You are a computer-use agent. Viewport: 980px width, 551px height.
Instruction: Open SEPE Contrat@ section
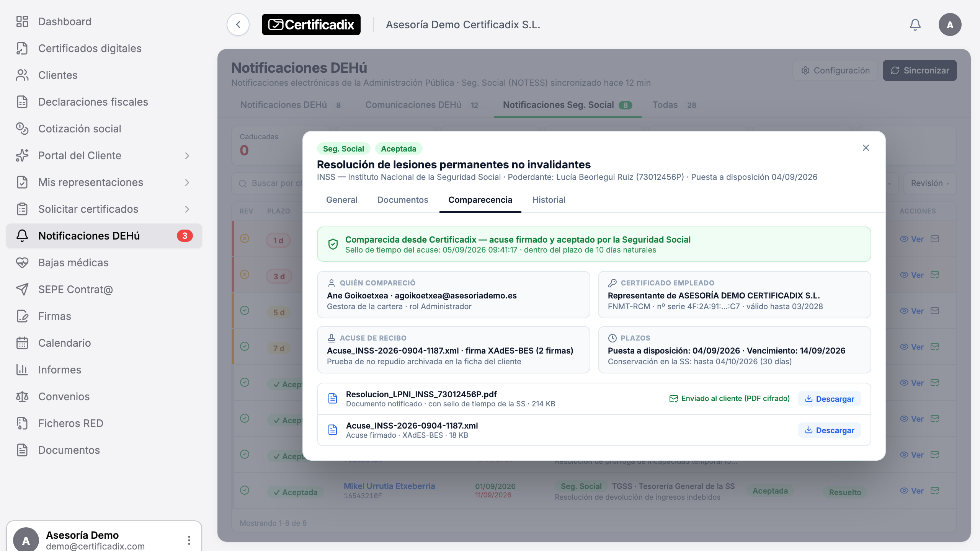coord(104,289)
